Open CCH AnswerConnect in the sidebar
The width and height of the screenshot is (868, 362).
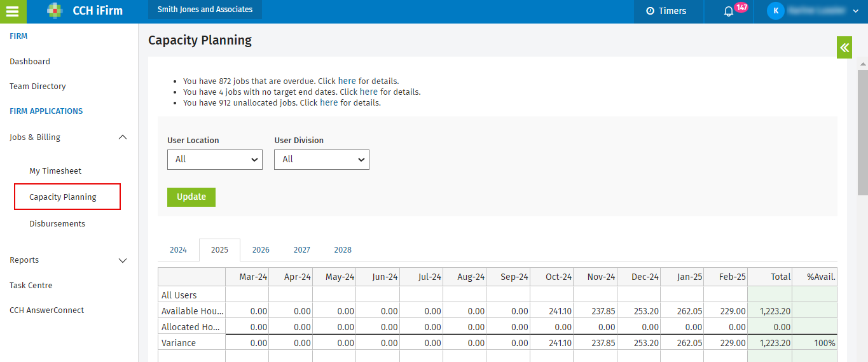tap(47, 310)
